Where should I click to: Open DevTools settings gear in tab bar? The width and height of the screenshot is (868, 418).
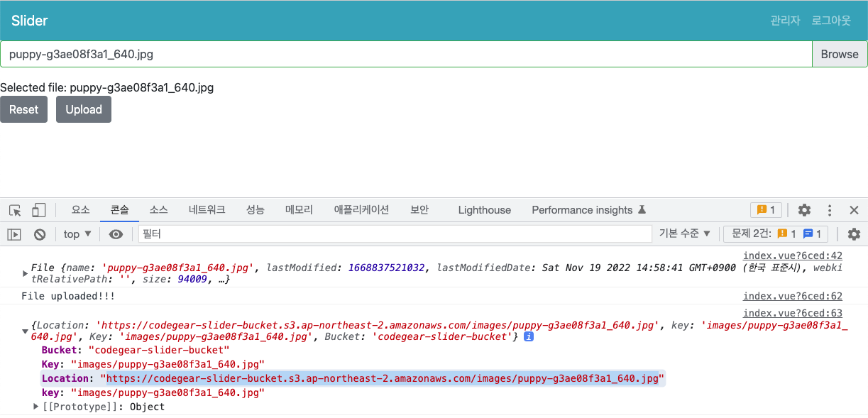click(x=804, y=210)
